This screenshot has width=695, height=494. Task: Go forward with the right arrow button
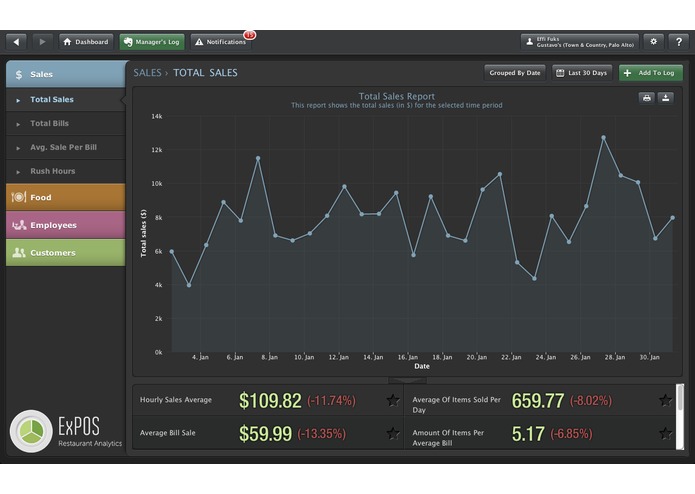[x=43, y=42]
